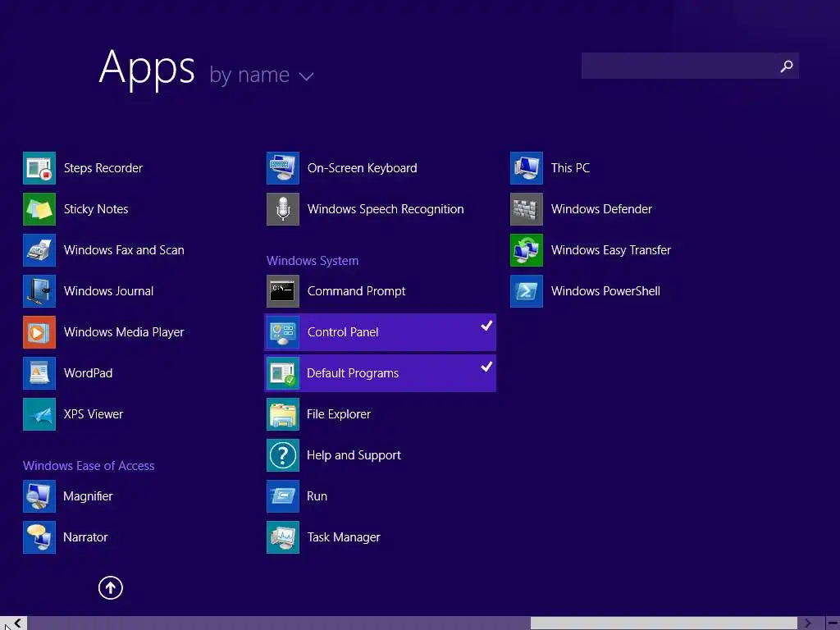Launch the Run icon
Viewport: 840px width, 630px height.
(283, 496)
